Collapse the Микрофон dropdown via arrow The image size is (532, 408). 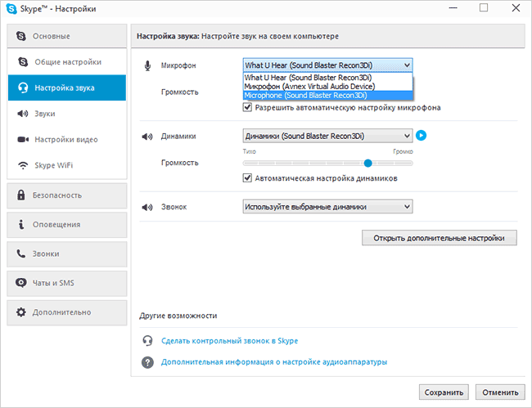(407, 65)
